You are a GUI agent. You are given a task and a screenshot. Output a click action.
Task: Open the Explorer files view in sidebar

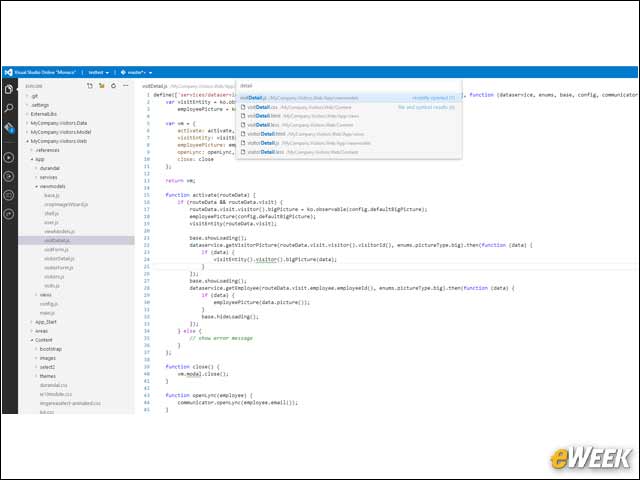point(9,89)
